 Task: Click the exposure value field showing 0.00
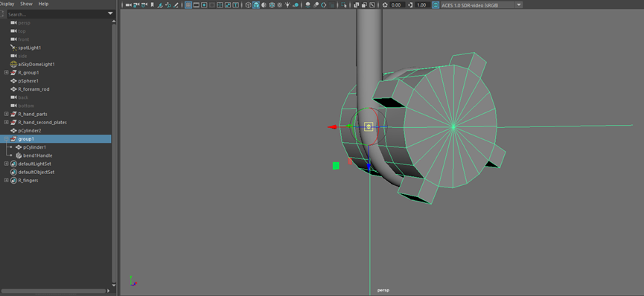(397, 5)
